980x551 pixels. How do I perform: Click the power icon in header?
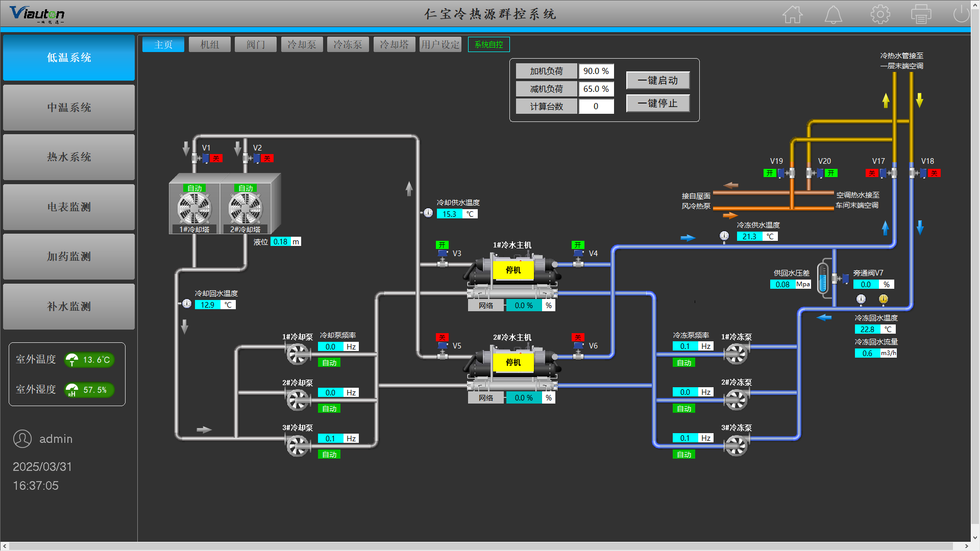961,14
